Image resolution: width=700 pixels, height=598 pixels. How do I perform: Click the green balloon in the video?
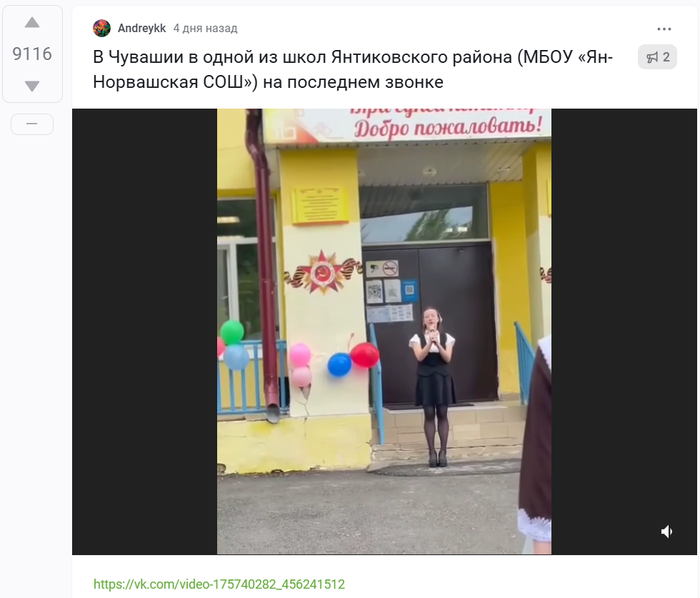tap(232, 332)
